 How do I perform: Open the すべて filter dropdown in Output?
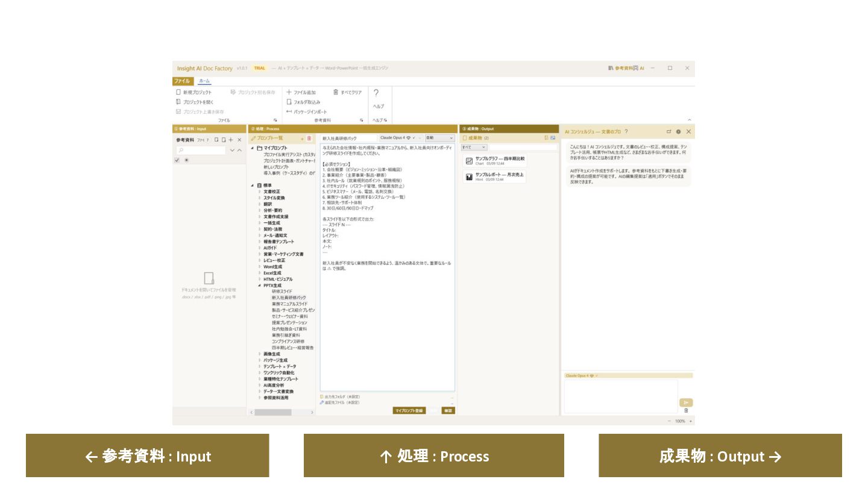(474, 147)
